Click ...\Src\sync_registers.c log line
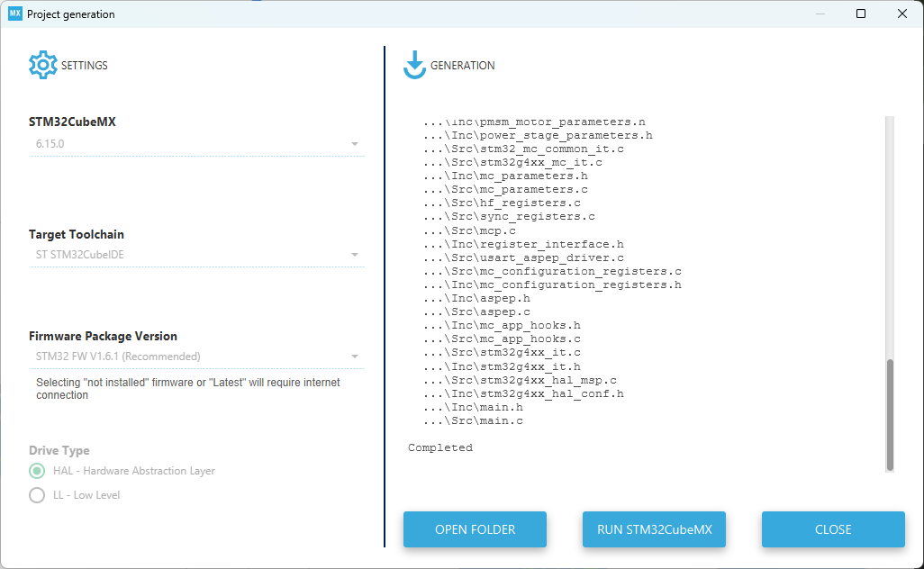The width and height of the screenshot is (924, 569). point(509,216)
